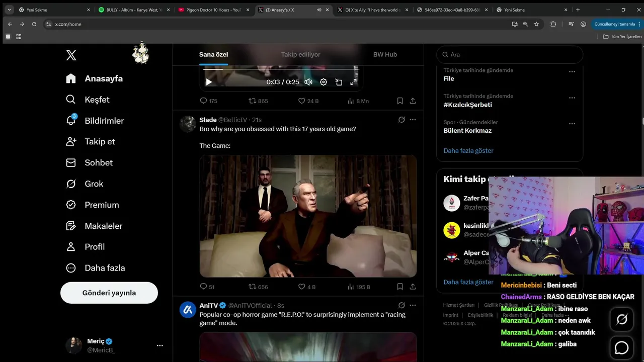Open options for #KızılcıkŞerbeti trend
This screenshot has width=644, height=362.
(x=572, y=98)
